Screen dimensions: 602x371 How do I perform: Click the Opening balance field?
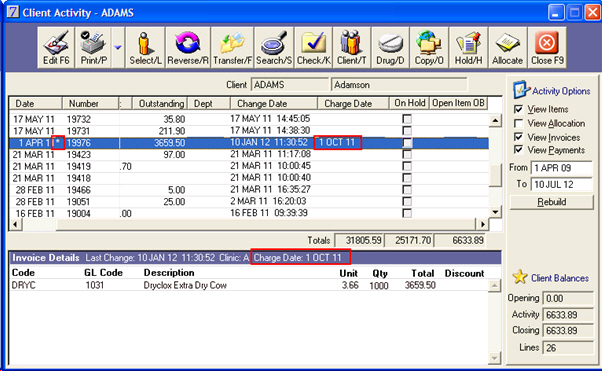(x=567, y=298)
